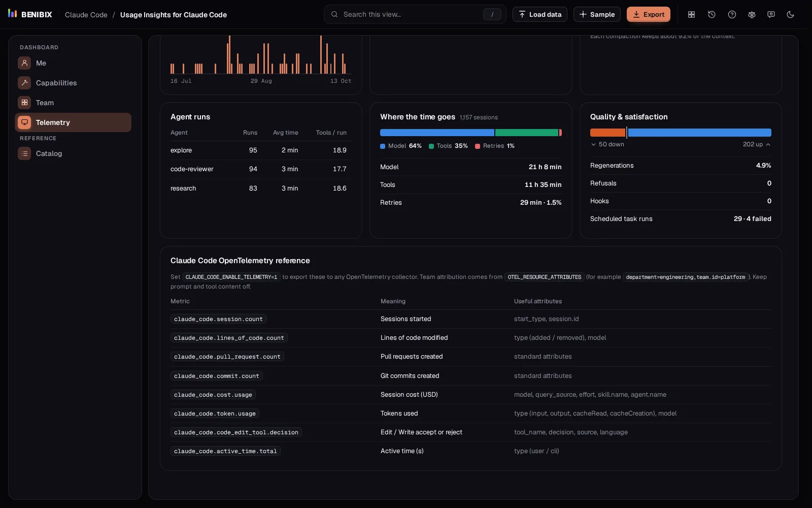Viewport: 812px width, 508px height.
Task: Click the CLAUDE_CODE_ENABLE_TELEMETRY=1 code chip
Action: (231, 277)
